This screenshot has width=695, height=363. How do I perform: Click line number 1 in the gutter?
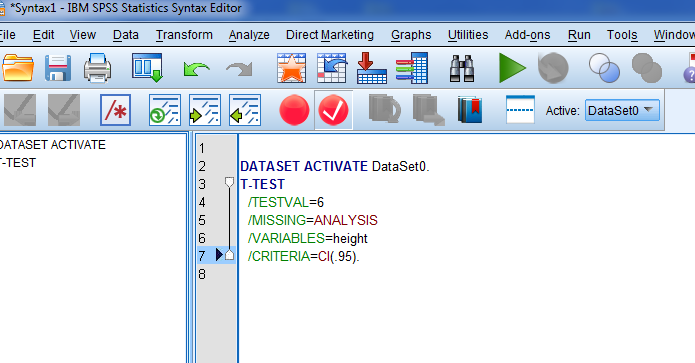point(202,148)
